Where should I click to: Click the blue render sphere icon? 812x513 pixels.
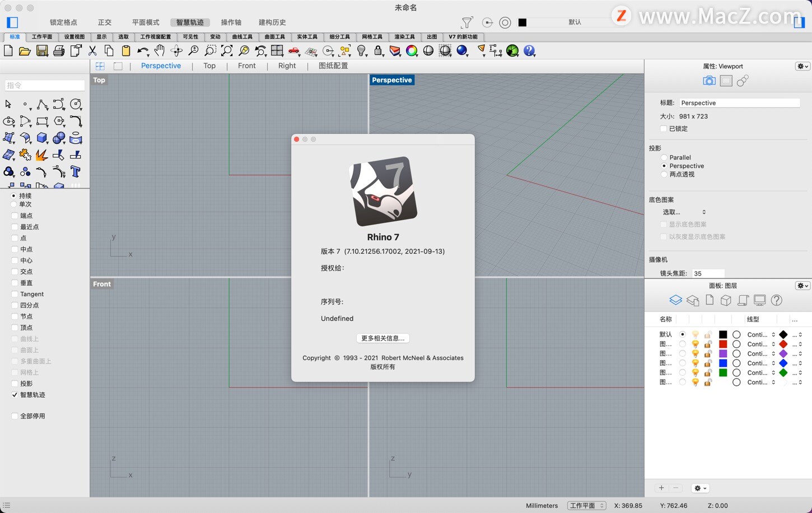point(462,51)
